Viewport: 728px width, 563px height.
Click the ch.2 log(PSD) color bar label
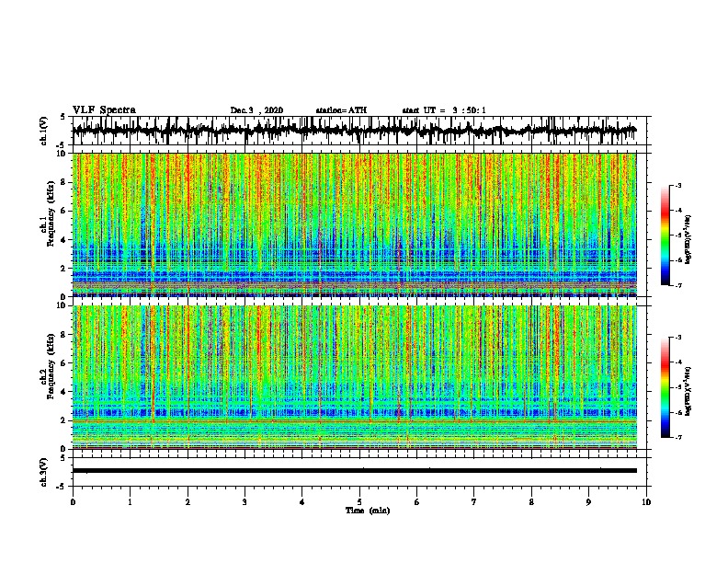688,392
